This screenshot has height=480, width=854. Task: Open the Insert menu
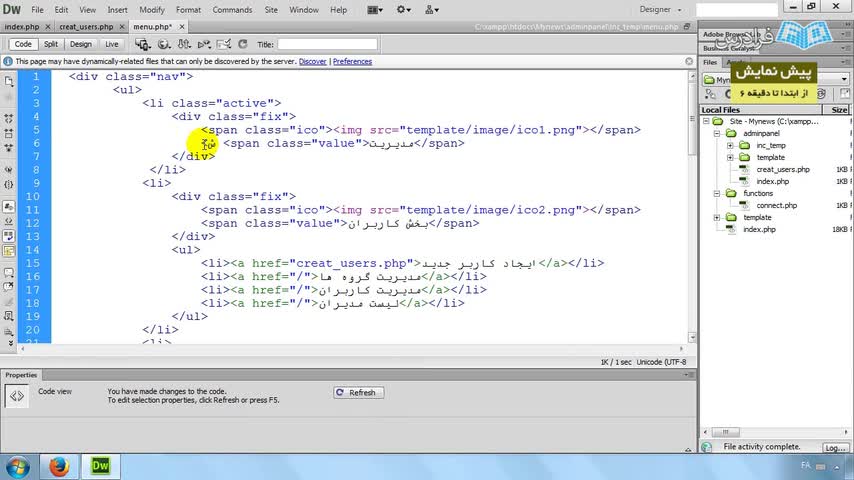tap(117, 10)
